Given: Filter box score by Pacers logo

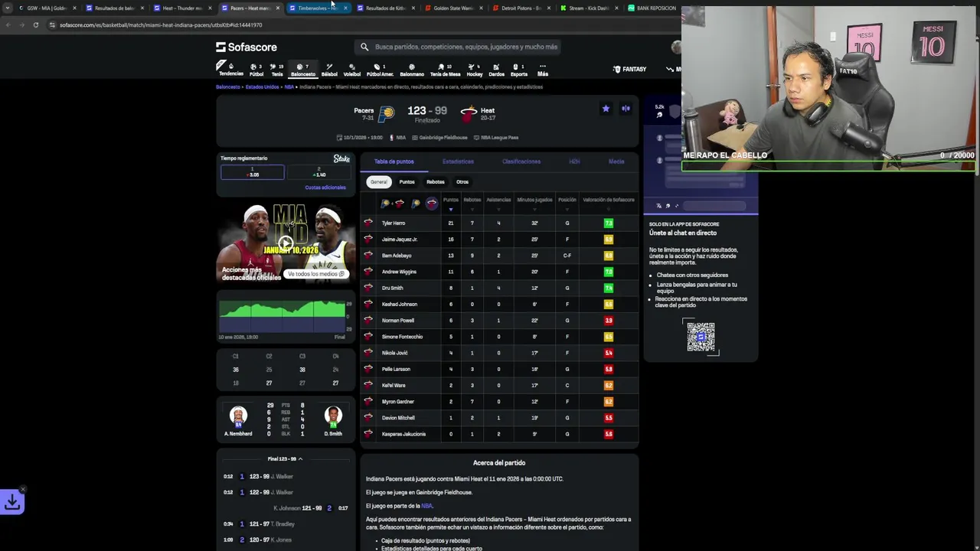Looking at the screenshot, I should tap(415, 203).
